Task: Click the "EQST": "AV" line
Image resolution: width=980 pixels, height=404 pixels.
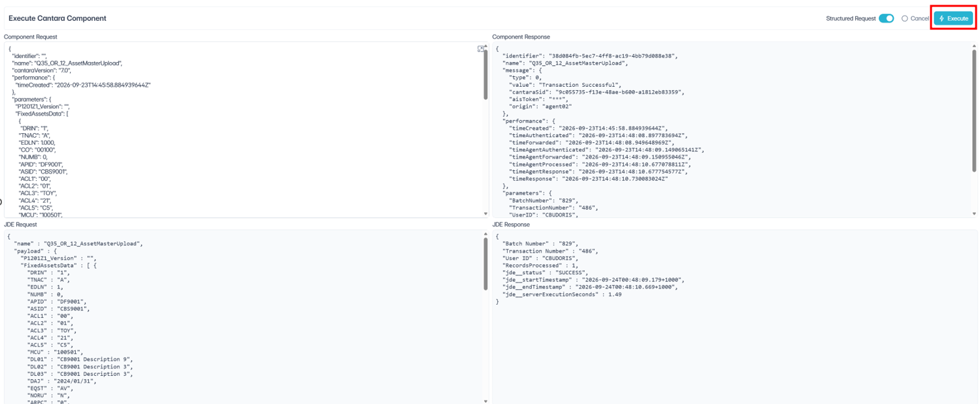Action: 50,388
